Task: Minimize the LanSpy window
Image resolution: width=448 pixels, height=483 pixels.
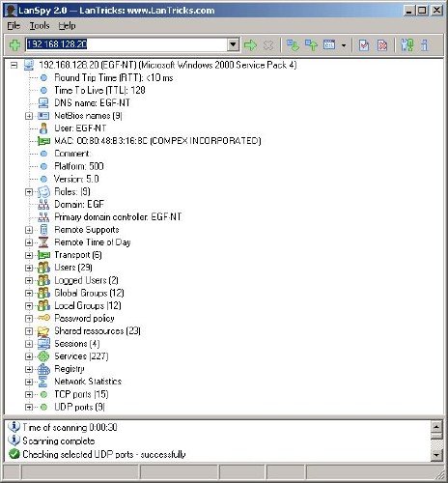Action: coord(408,11)
